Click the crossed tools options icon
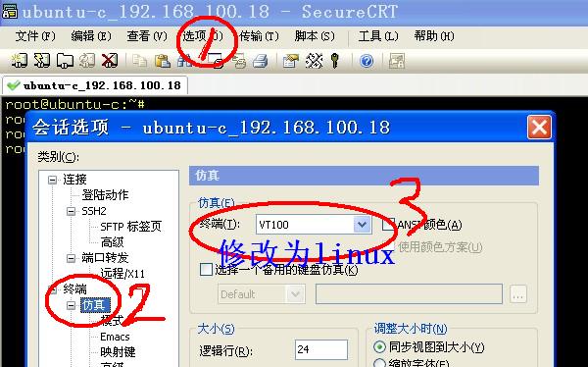Image resolution: width=588 pixels, height=367 pixels. point(314,61)
